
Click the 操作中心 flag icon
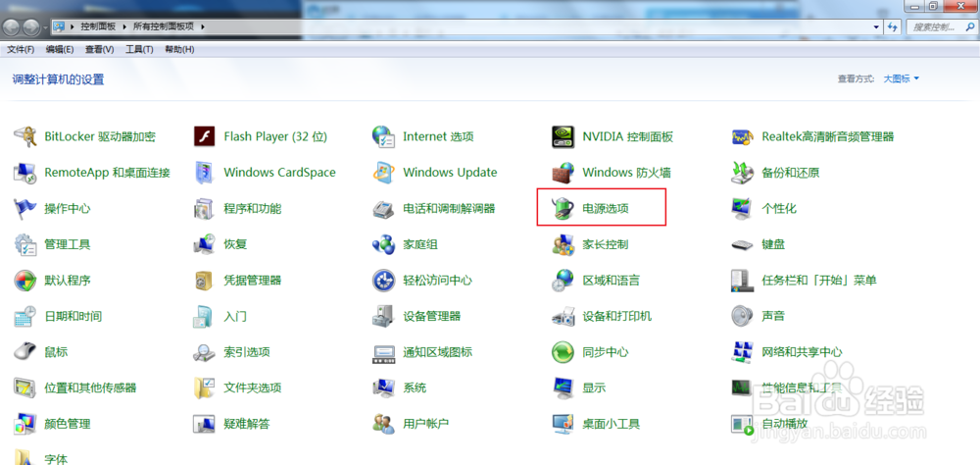pyautogui.click(x=25, y=208)
